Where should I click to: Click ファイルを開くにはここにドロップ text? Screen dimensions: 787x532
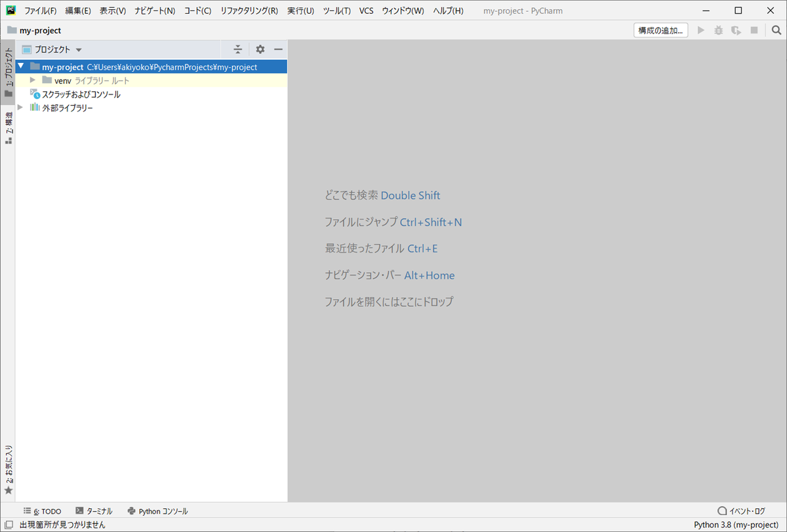coord(389,302)
